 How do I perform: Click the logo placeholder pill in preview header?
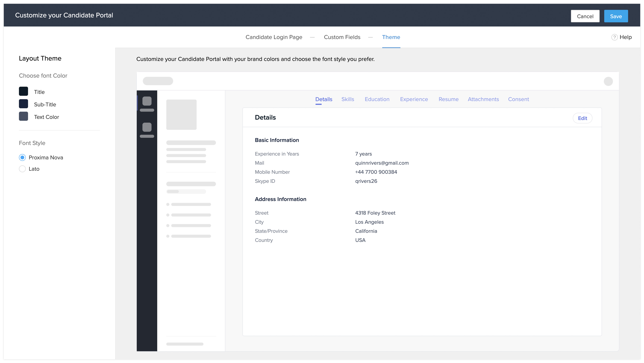tap(158, 81)
